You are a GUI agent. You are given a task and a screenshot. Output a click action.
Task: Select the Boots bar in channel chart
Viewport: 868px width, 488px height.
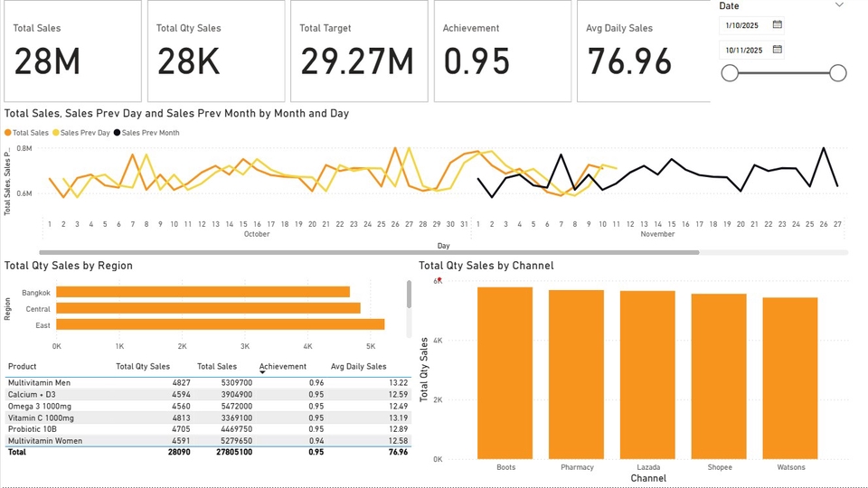[x=505, y=372]
